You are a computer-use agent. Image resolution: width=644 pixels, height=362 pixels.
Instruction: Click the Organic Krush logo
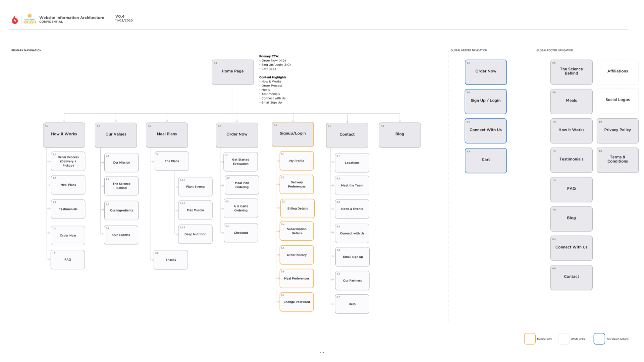point(30,19)
